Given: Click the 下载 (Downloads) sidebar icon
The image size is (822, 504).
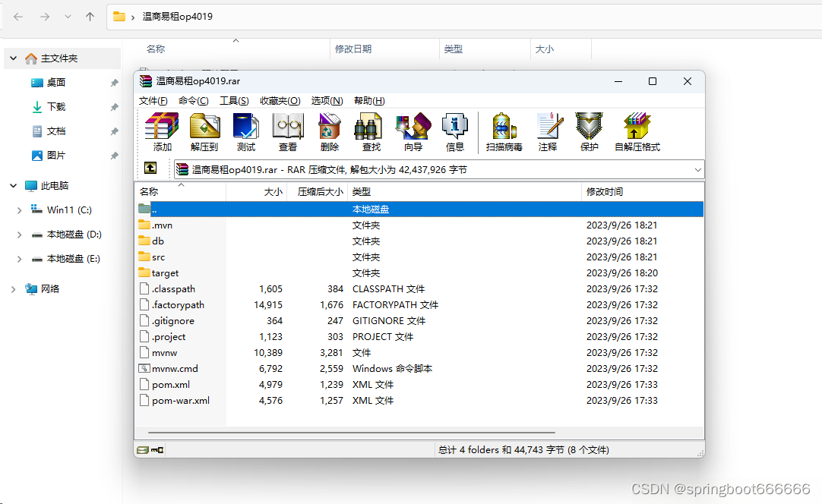Looking at the screenshot, I should (37, 107).
